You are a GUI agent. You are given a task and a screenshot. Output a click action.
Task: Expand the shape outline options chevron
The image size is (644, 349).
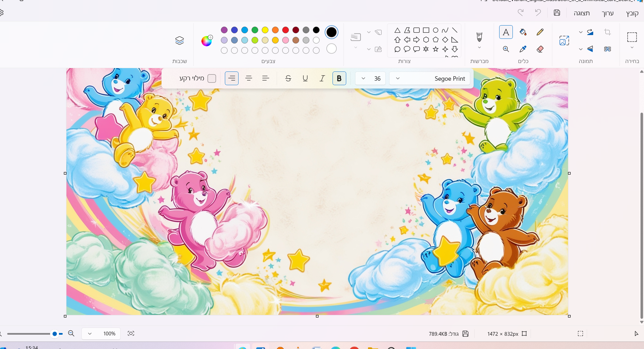click(369, 32)
